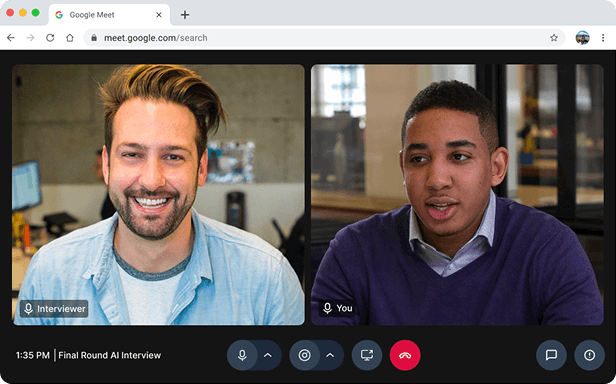Open meeting info details icon
This screenshot has width=616, height=384.
click(589, 355)
